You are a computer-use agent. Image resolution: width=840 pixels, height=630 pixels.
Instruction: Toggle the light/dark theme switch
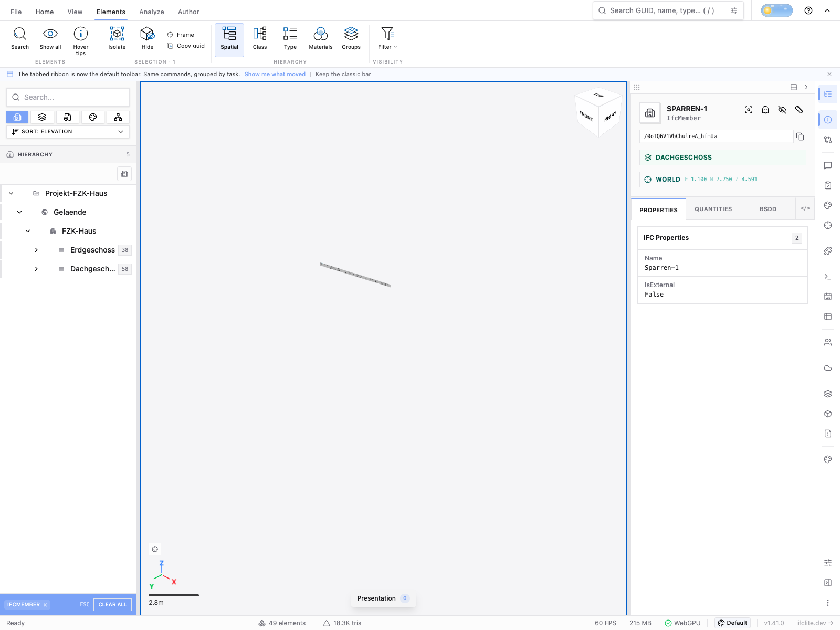pyautogui.click(x=777, y=10)
